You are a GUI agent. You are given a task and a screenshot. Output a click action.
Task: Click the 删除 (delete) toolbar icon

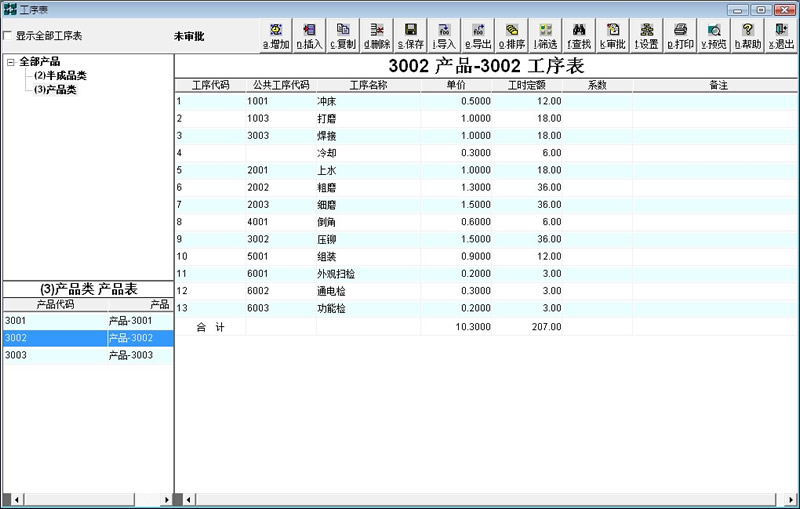coord(377,36)
